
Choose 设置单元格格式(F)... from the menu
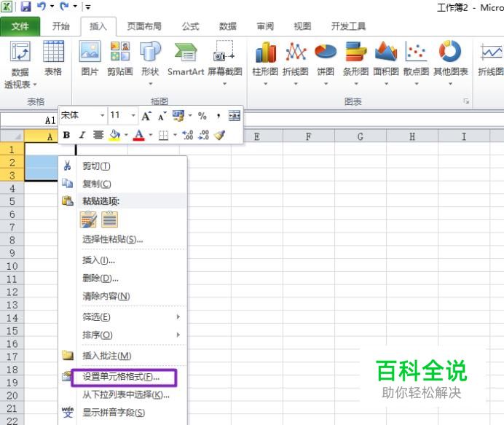click(x=122, y=377)
